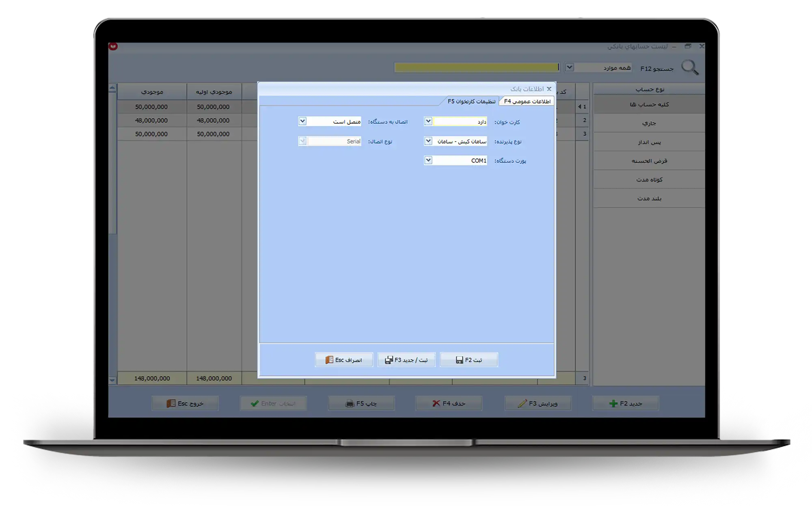The height and width of the screenshot is (506, 812).
Task: Click the magnifier search icon
Action: (x=689, y=67)
